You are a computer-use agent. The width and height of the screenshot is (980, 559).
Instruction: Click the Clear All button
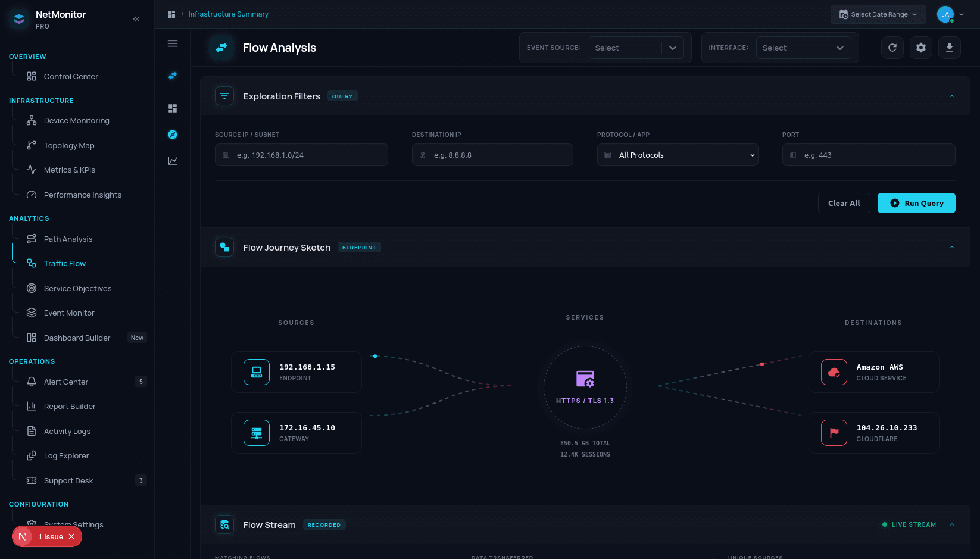[x=844, y=203]
